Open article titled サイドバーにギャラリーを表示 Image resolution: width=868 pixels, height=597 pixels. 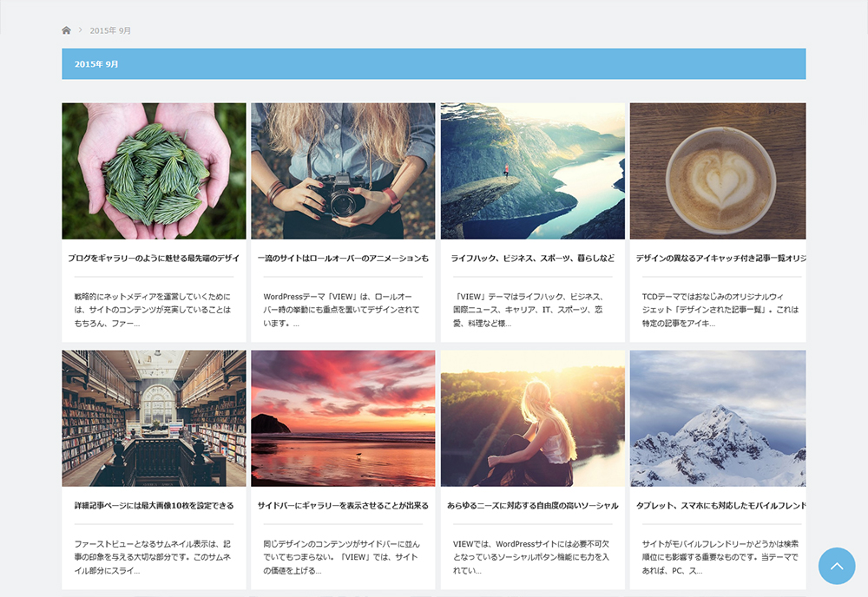click(x=343, y=506)
